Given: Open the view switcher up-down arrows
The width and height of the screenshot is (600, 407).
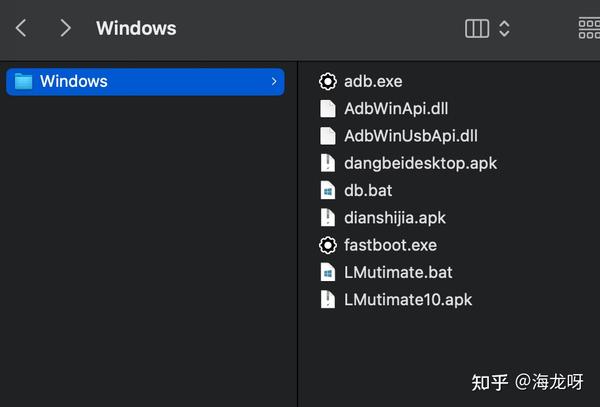Looking at the screenshot, I should 504,28.
